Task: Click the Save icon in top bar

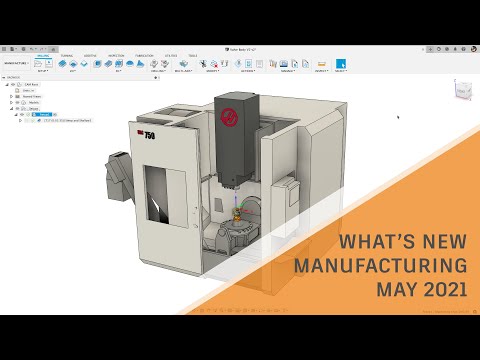Action: coord(23,49)
